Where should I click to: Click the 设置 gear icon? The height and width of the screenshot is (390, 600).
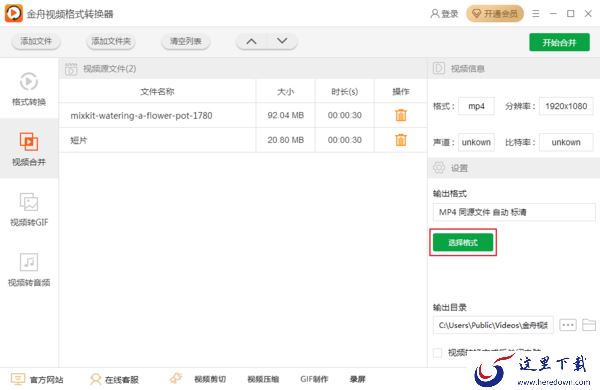(439, 168)
